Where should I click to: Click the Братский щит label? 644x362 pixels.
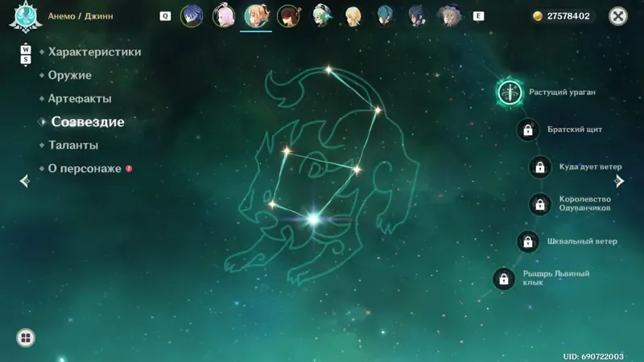click(x=575, y=130)
